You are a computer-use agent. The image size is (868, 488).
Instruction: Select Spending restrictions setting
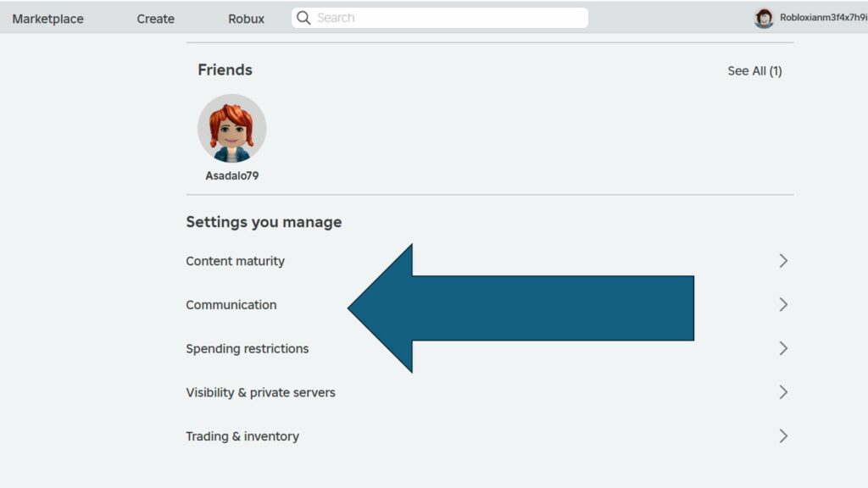247,348
